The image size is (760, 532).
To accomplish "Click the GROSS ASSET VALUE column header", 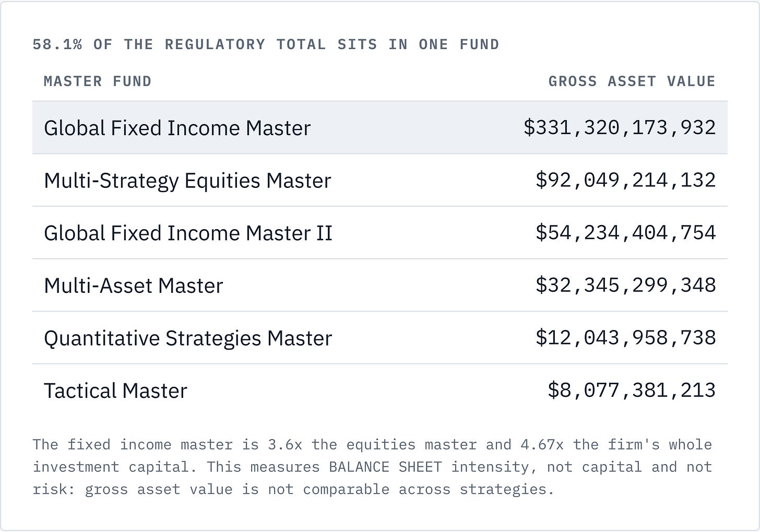I will (632, 81).
